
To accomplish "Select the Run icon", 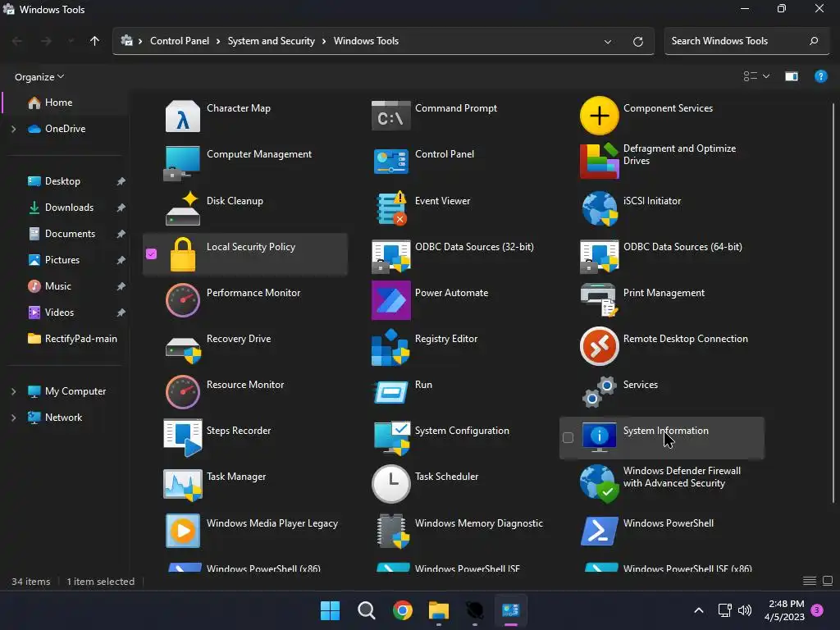I will 391,393.
